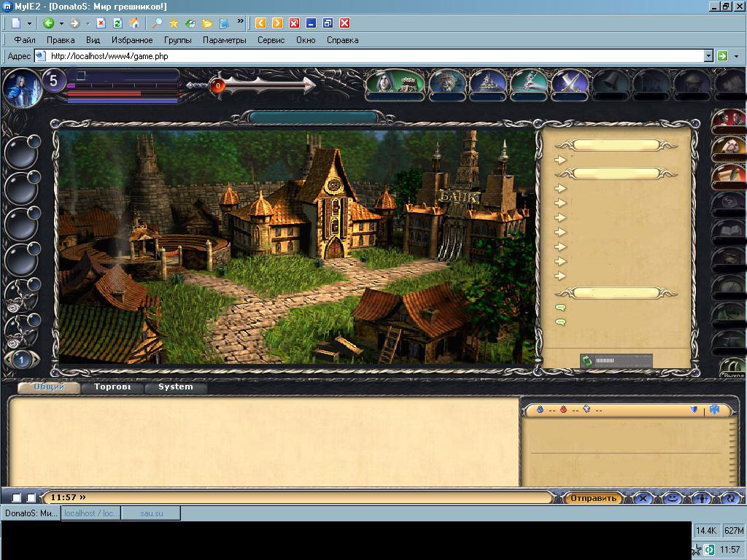Toggle the first checkbox left of chat input

(17, 498)
